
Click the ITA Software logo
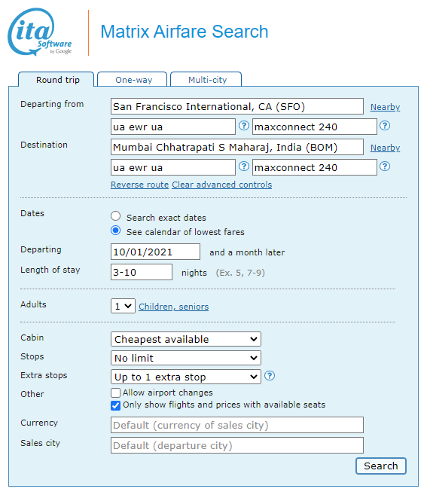[40, 32]
